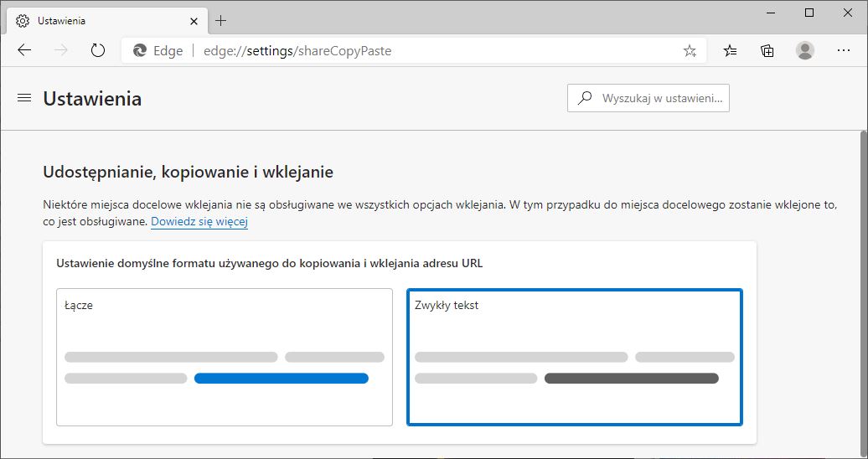Open the Dowiedz się więcej link
Screen dimensions: 868x459
click(x=199, y=222)
